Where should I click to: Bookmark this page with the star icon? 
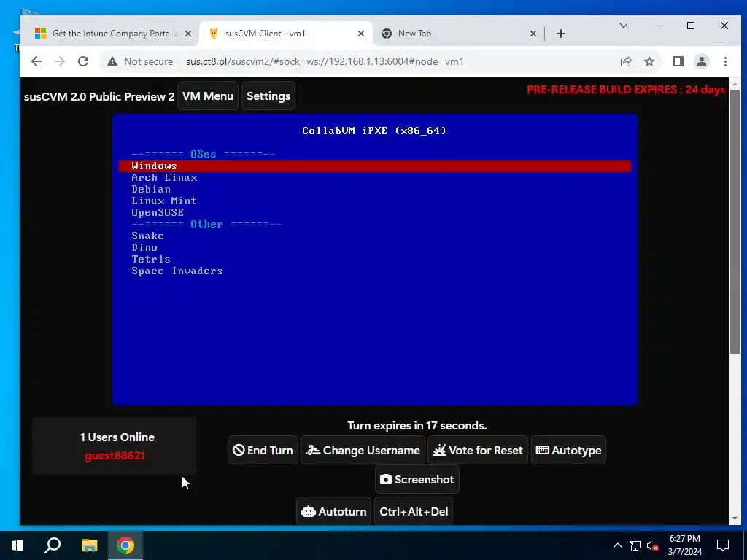tap(649, 61)
